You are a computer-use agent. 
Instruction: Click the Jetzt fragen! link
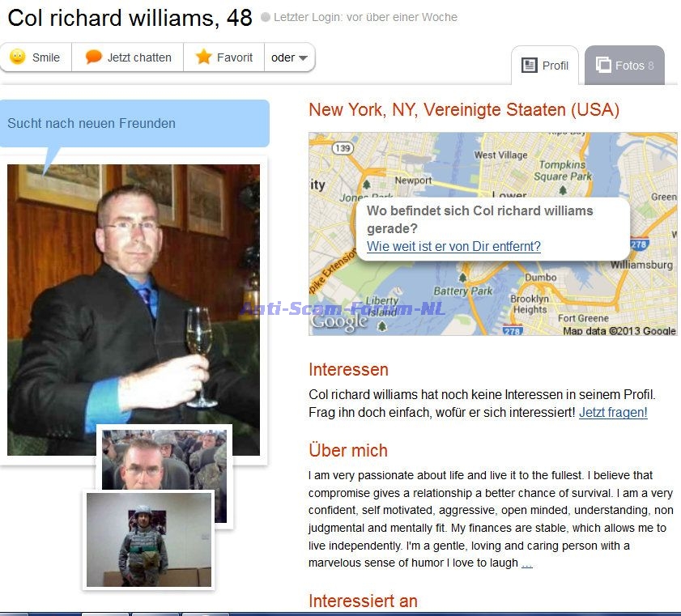pyautogui.click(x=613, y=412)
